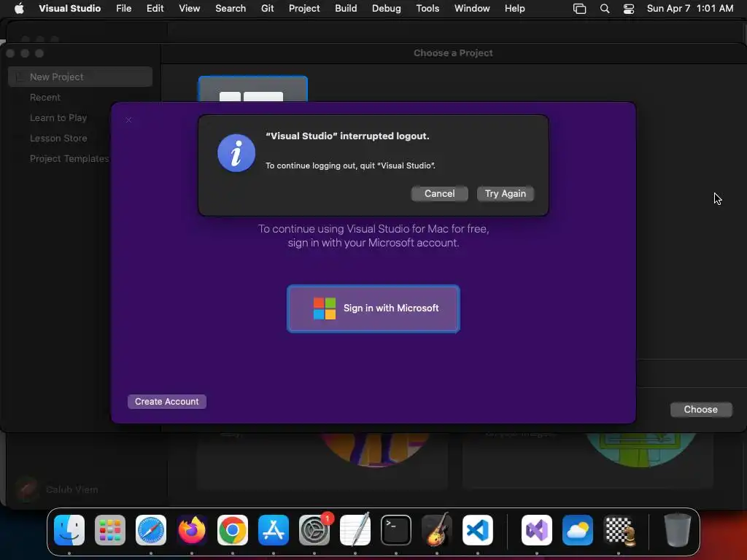Launch GarageBand from the Dock
The height and width of the screenshot is (560, 747).
click(x=437, y=530)
